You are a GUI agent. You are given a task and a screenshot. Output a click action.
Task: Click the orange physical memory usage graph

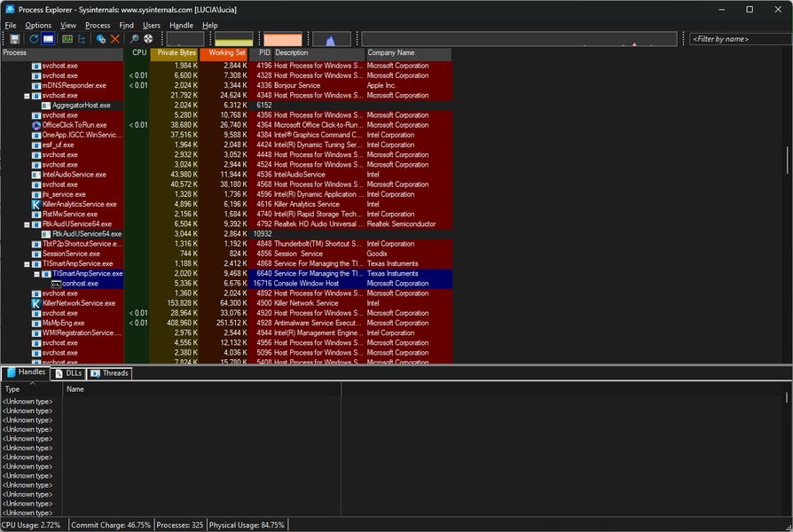pos(283,40)
